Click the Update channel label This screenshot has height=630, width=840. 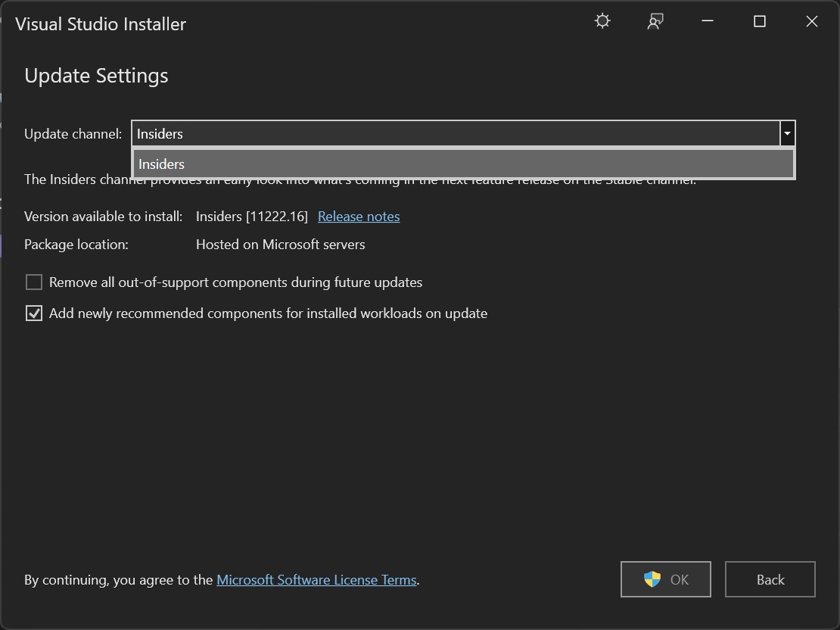73,133
